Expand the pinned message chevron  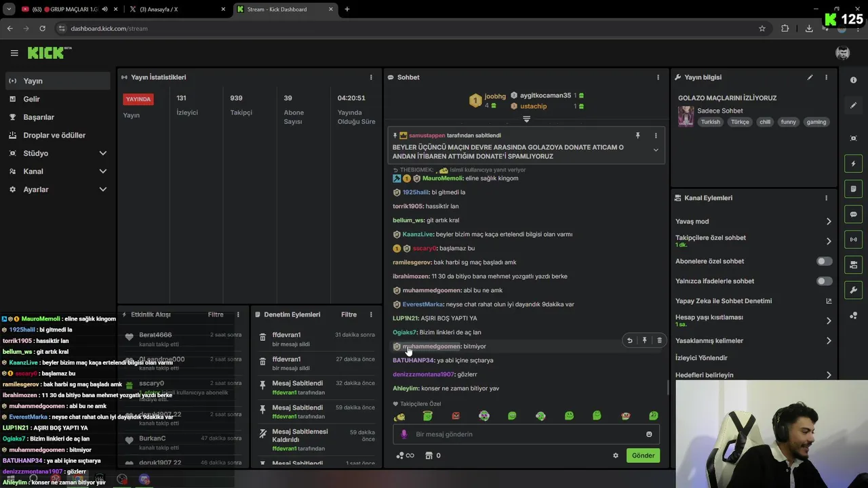656,150
